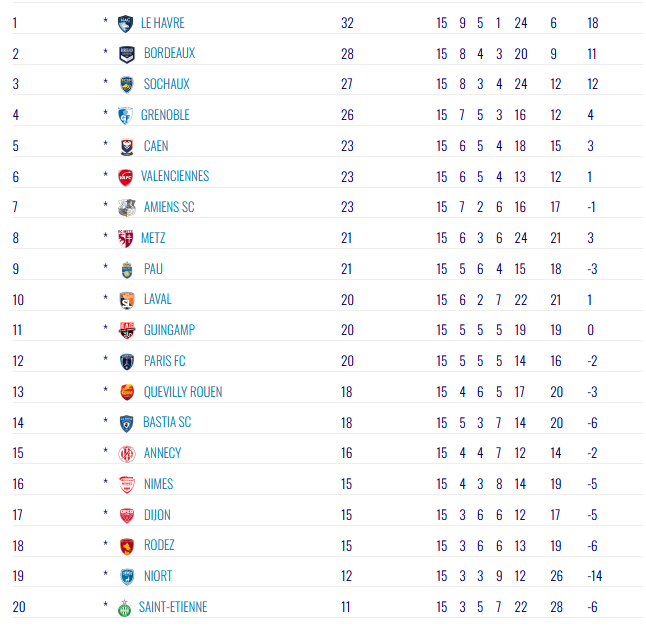Open the Paris FC team page

(165, 361)
